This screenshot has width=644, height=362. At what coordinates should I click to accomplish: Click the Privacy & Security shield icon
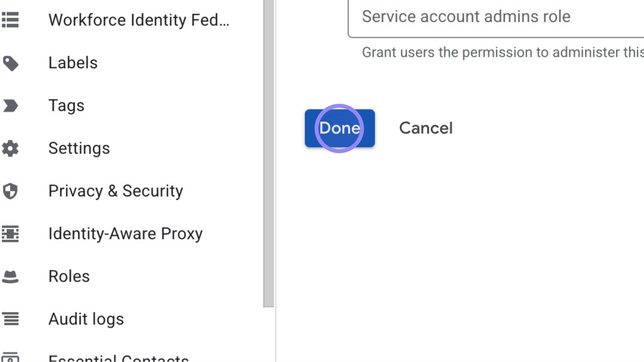10,191
